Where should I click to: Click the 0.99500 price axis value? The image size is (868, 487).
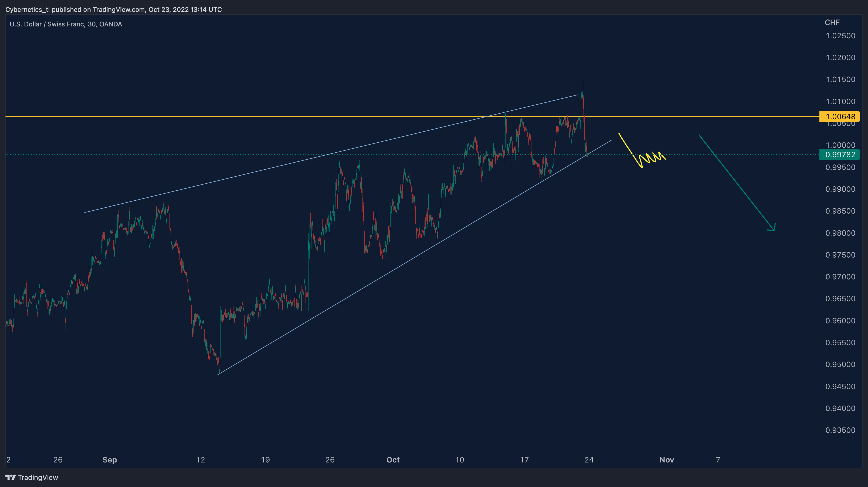840,167
